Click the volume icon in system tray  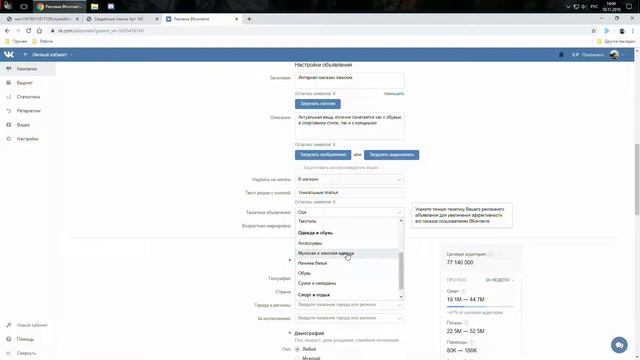(584, 7)
